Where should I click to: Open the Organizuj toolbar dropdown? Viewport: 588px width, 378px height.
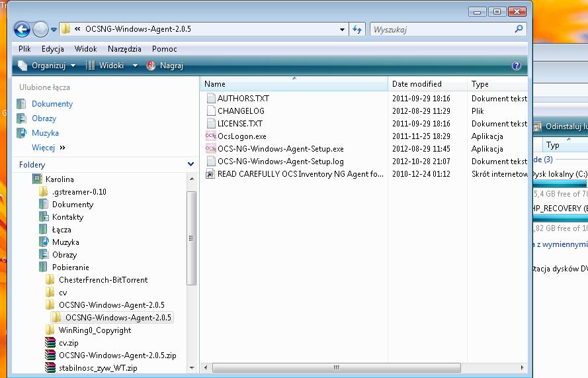47,66
